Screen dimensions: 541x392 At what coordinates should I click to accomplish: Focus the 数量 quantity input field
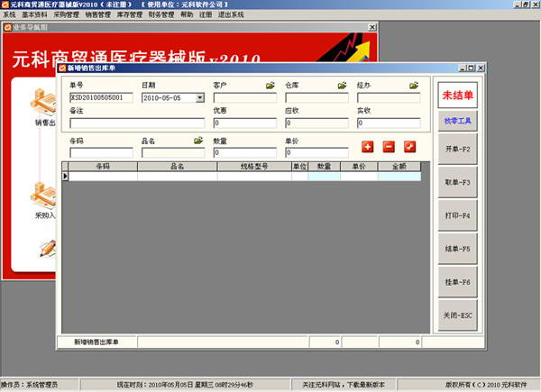click(x=245, y=152)
